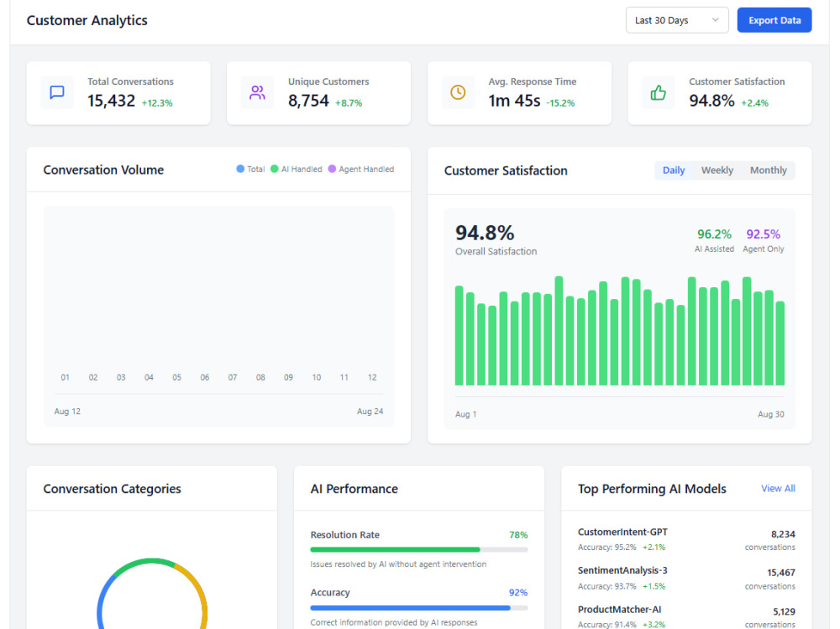Click the Unique Customers people icon
Image resolution: width=840 pixels, height=629 pixels.
257,92
